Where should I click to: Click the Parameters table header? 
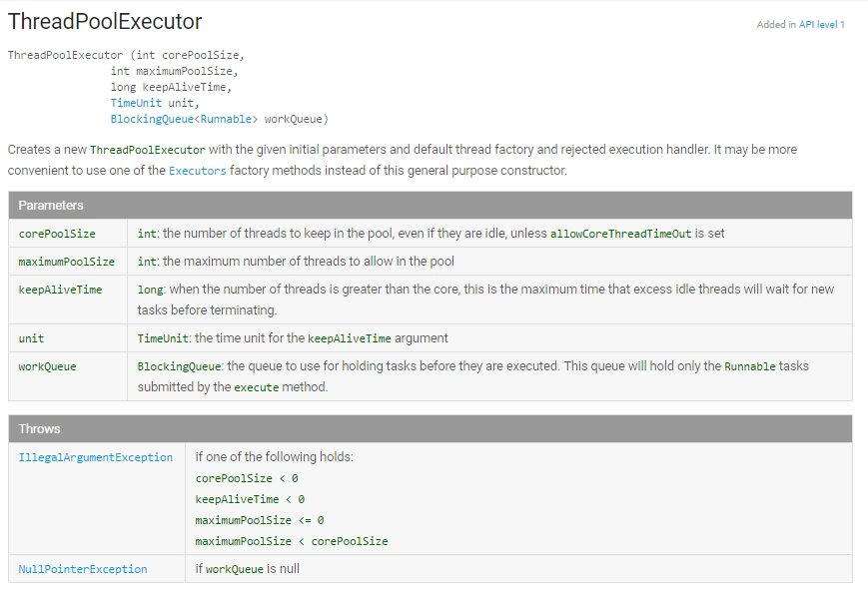point(51,205)
